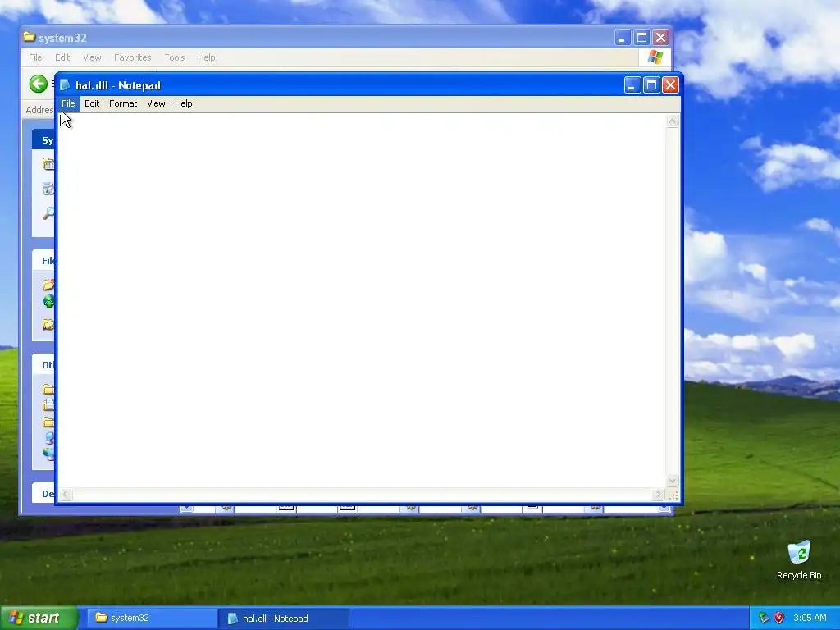Open Help menu in system32 window
The image size is (840, 630).
(x=206, y=57)
